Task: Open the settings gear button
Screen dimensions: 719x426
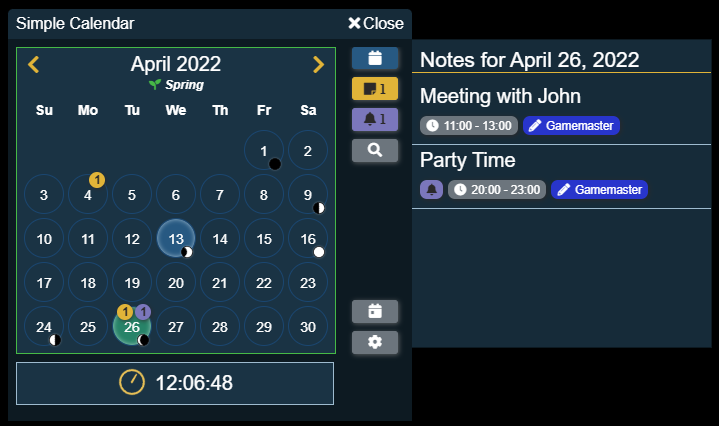Action: click(x=375, y=342)
